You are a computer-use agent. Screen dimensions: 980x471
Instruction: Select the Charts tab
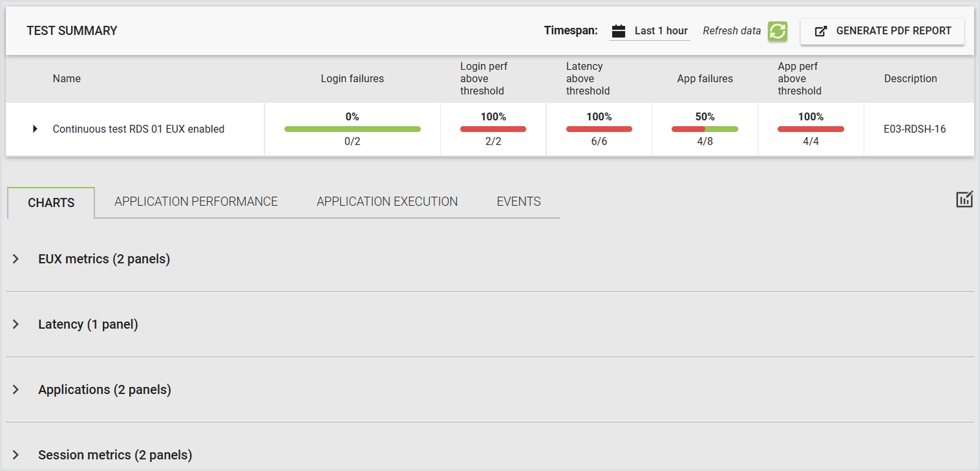click(51, 203)
